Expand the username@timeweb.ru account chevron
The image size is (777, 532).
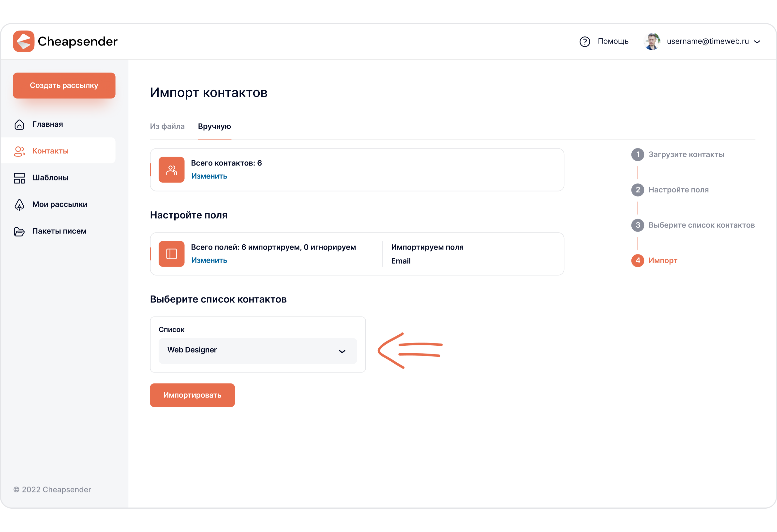pyautogui.click(x=757, y=42)
